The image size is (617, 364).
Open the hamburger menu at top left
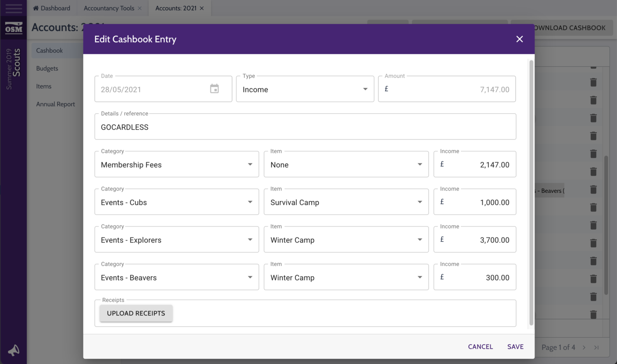13,8
